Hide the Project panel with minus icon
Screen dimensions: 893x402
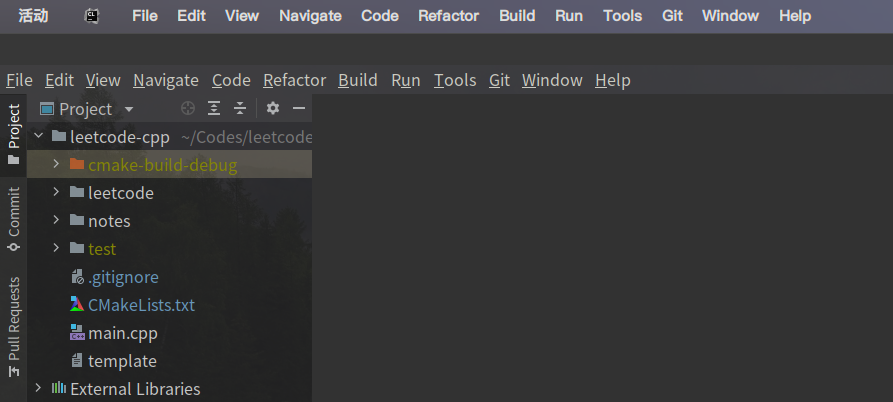(x=299, y=108)
